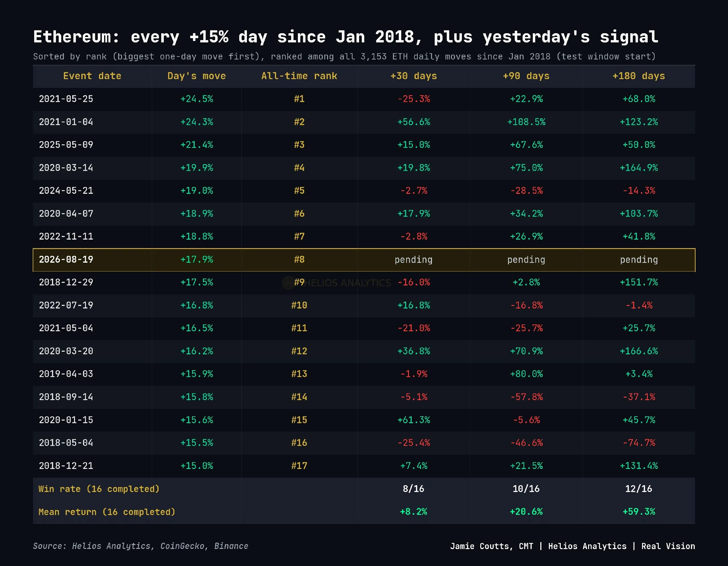
Task: Click the Ethereum chart title
Action: pos(346,37)
